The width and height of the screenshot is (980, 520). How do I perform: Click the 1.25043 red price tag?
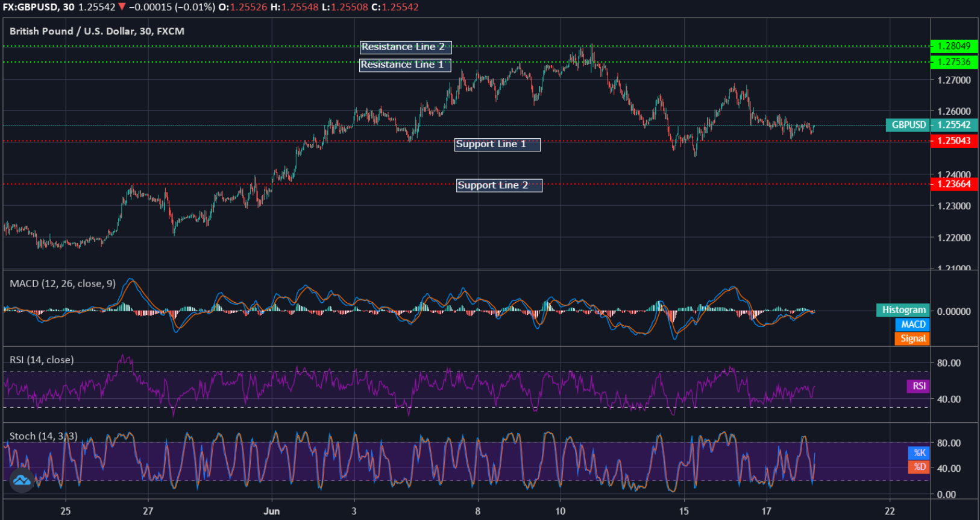(954, 141)
